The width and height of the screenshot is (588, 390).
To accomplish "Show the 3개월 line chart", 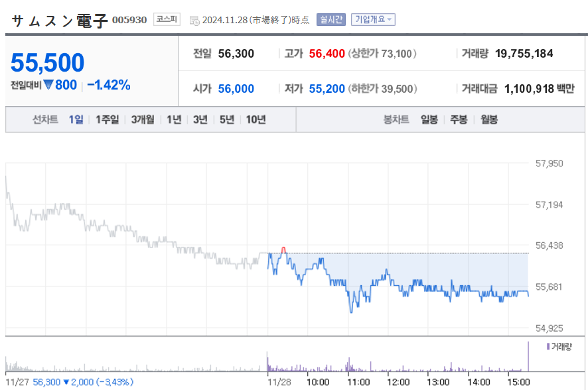I will pos(143,119).
